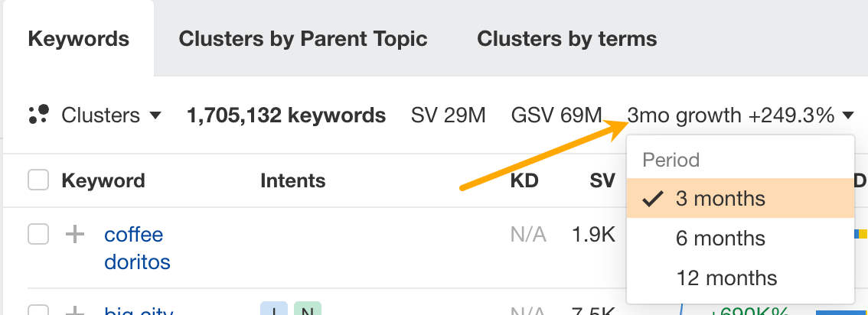Pick the 3 months period option
This screenshot has height=315, width=868.
pos(720,199)
